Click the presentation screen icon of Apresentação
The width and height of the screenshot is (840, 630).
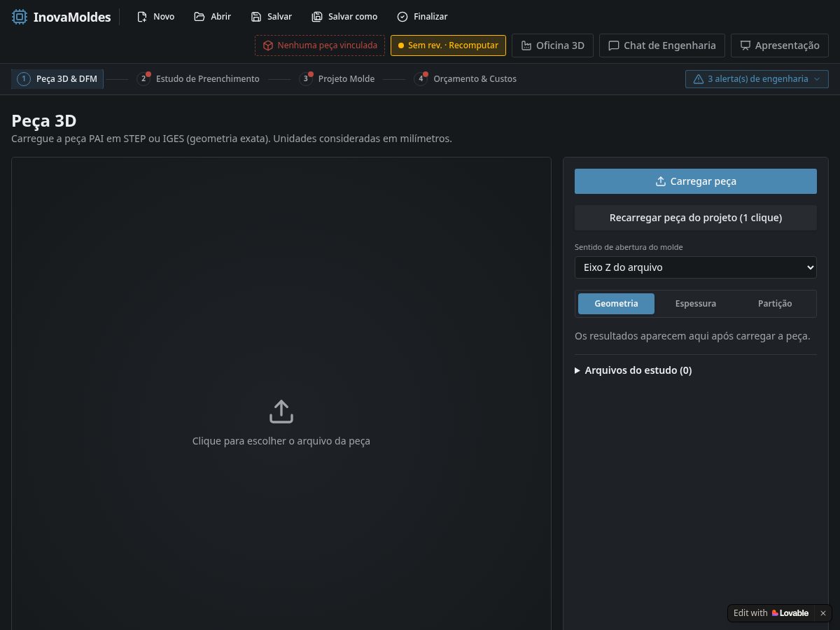point(745,45)
